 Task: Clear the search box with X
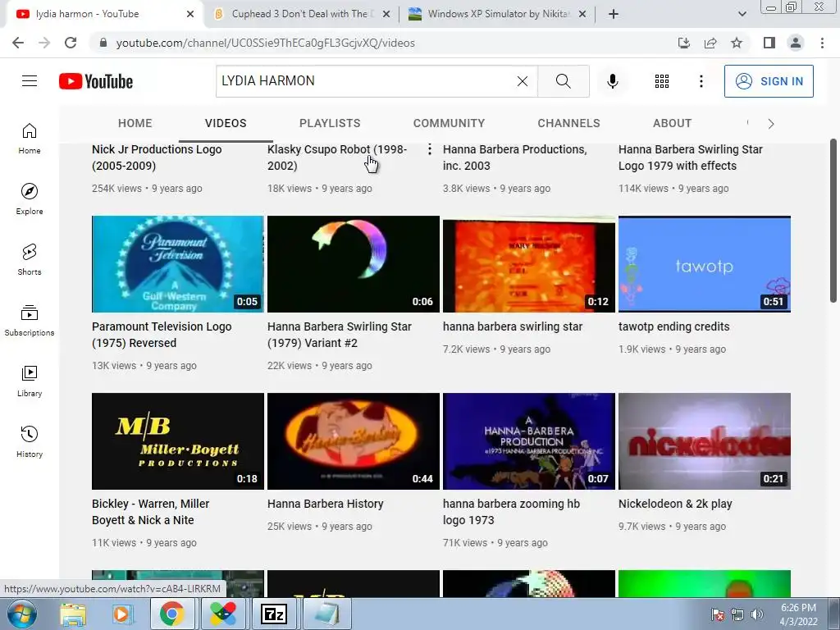(x=523, y=81)
